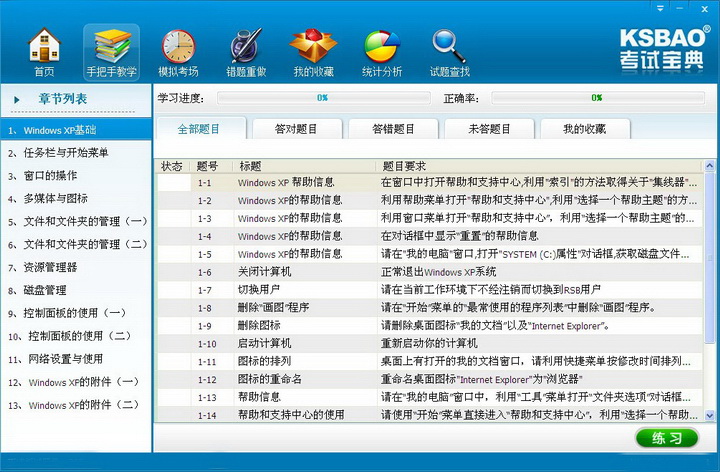Select chapter 13、Windows XP的附件（二）

pyautogui.click(x=76, y=405)
